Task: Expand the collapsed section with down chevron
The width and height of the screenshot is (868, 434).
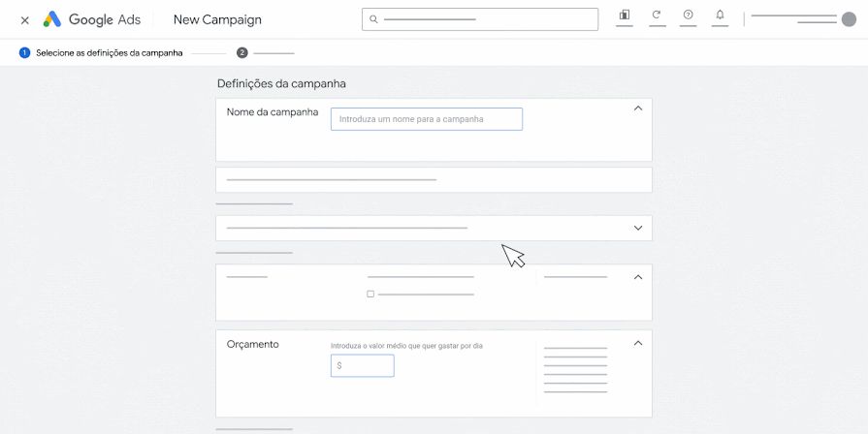Action: (x=638, y=228)
